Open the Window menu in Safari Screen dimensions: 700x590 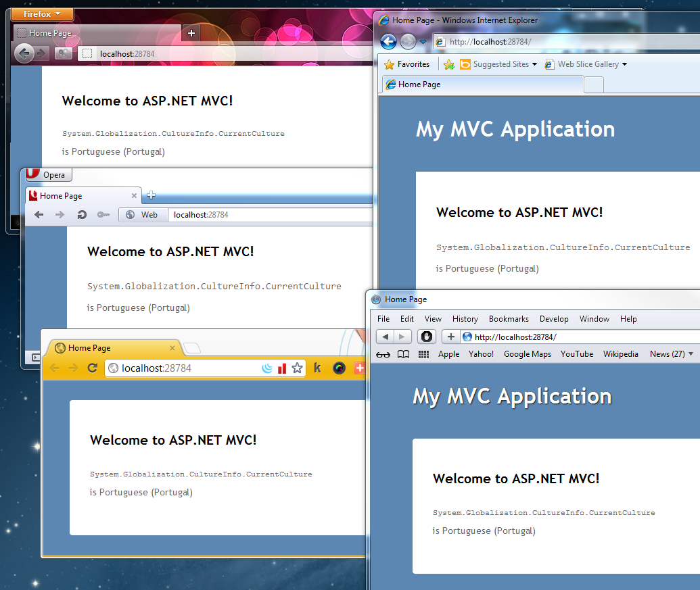pyautogui.click(x=594, y=319)
